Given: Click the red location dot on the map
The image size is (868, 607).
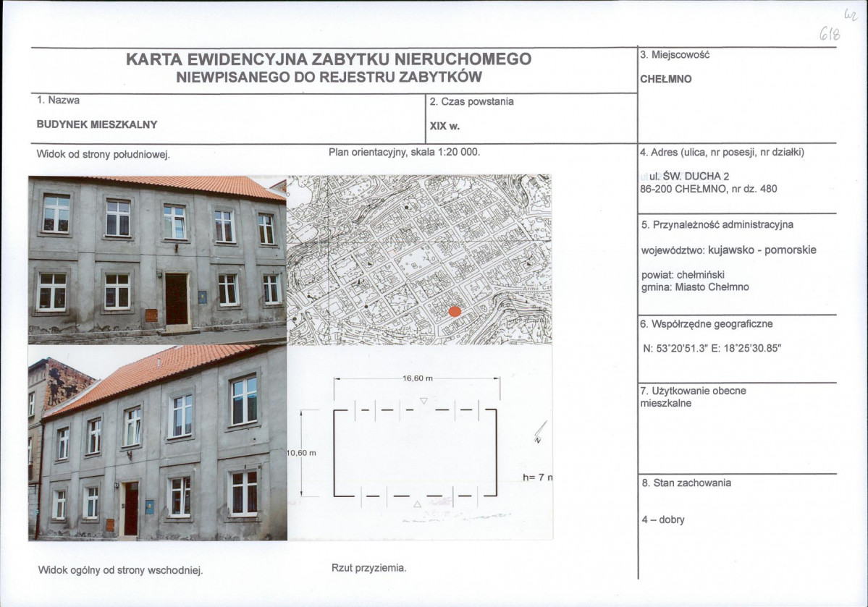Looking at the screenshot, I should click(455, 312).
